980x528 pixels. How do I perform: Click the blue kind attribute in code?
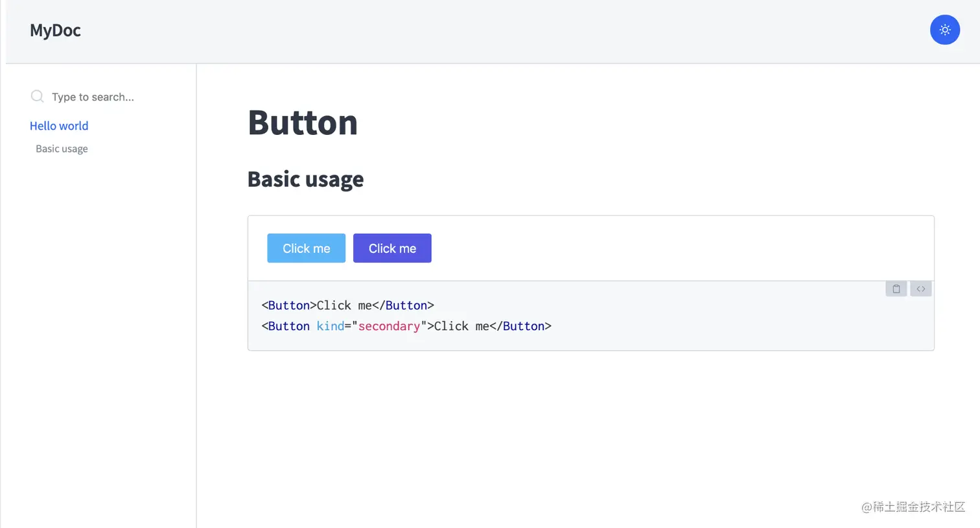tap(330, 326)
